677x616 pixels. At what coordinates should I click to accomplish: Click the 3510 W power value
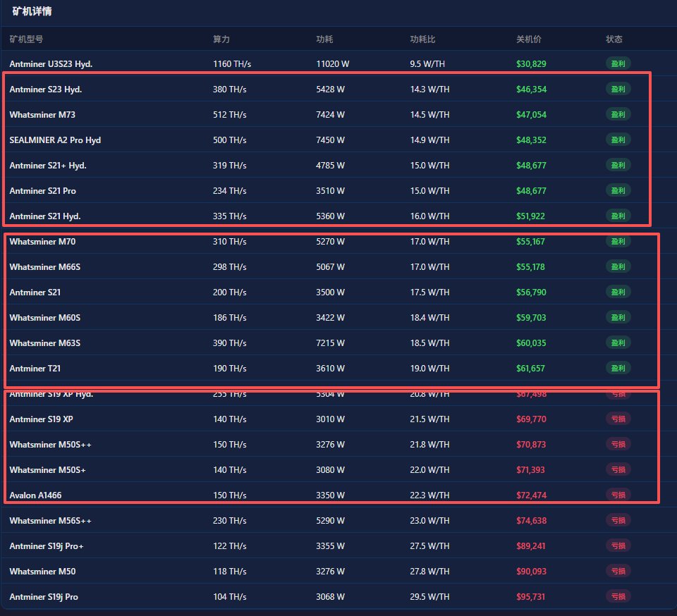tap(330, 191)
